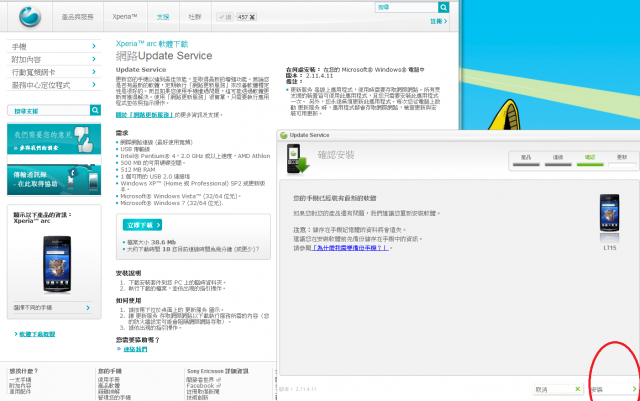
Task: Open the 社群 navigation tab
Action: coord(195,17)
